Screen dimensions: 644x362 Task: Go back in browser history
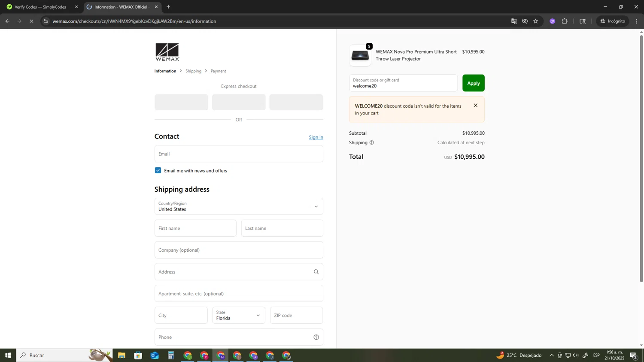7,21
